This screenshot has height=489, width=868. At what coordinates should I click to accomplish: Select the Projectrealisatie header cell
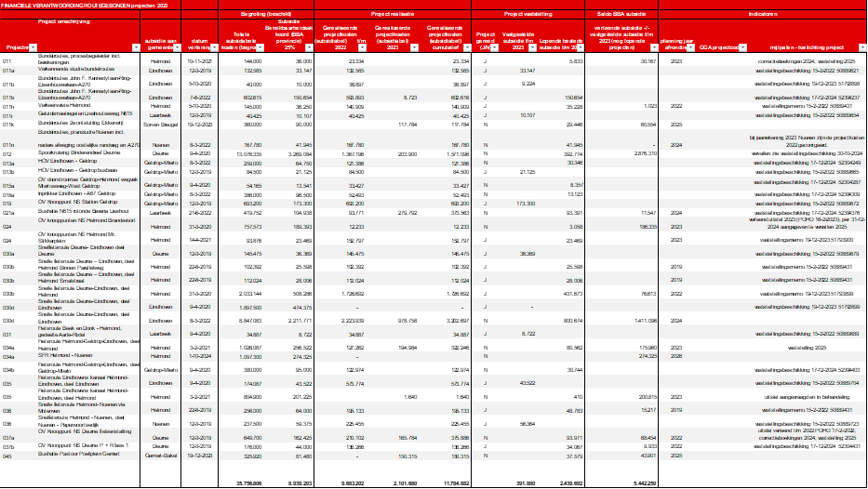tap(398, 15)
